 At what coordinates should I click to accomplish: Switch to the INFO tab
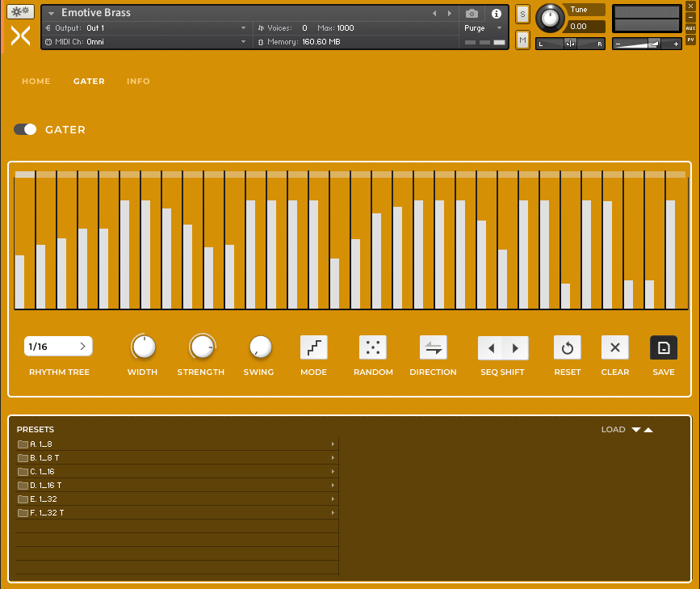click(x=138, y=82)
